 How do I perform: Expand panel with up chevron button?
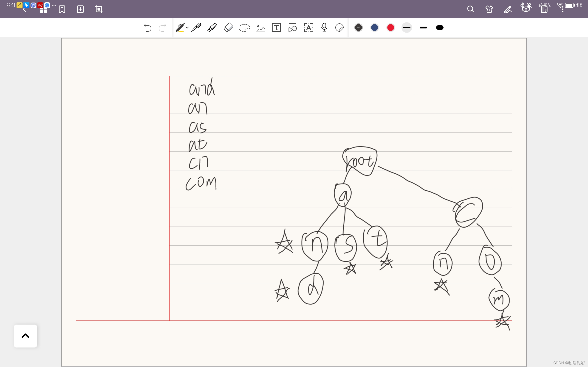coord(25,336)
